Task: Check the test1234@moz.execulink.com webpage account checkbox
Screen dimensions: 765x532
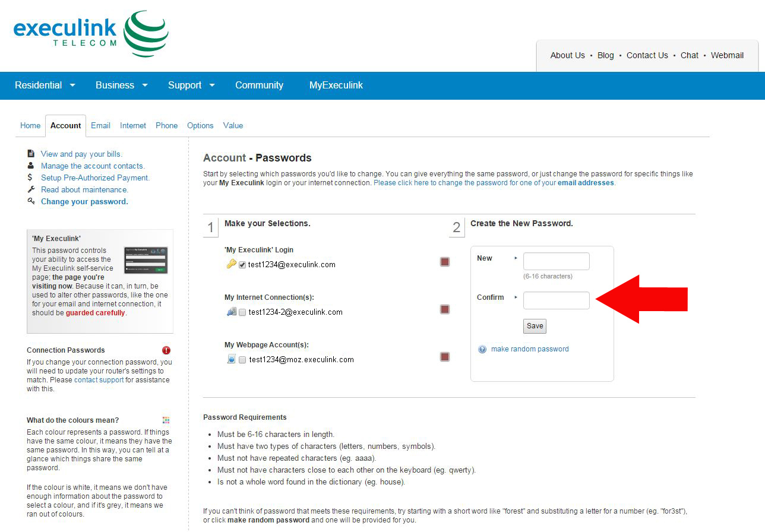Action: (x=242, y=360)
